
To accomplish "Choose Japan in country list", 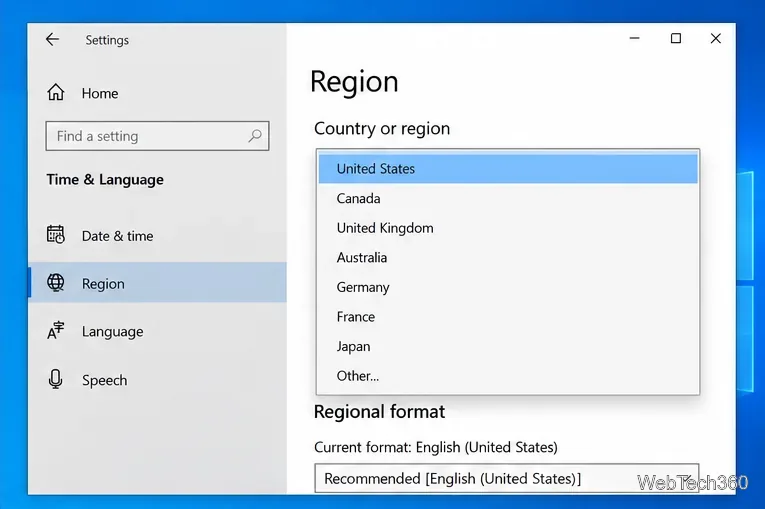I will [x=508, y=346].
